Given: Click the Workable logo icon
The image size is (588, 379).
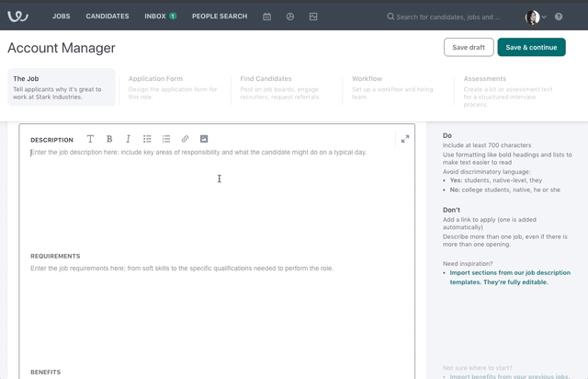Looking at the screenshot, I should [18, 16].
